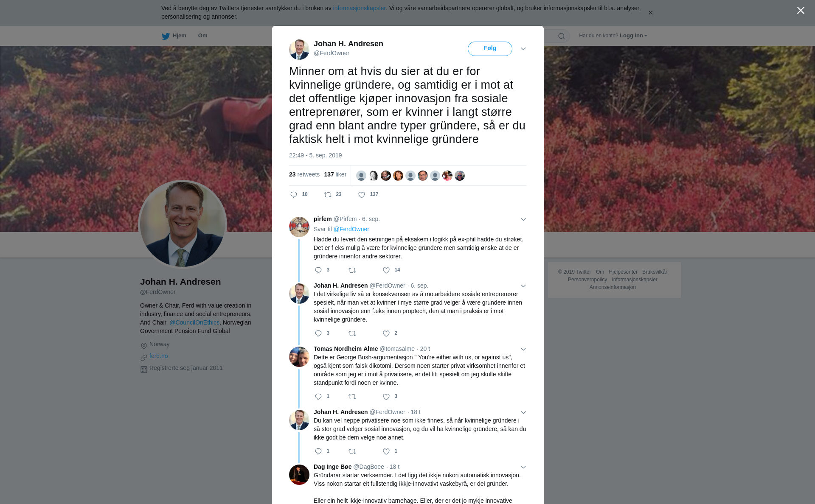Retweet Tomas Nordheim Alme's reply
This screenshot has width=815, height=504.
tap(352, 397)
